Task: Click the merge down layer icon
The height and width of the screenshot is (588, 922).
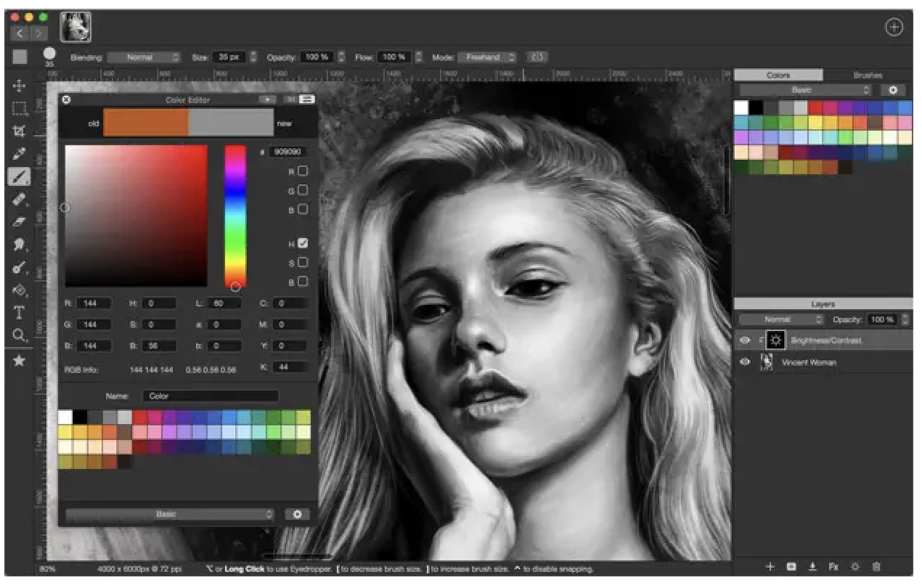Action: (x=813, y=566)
